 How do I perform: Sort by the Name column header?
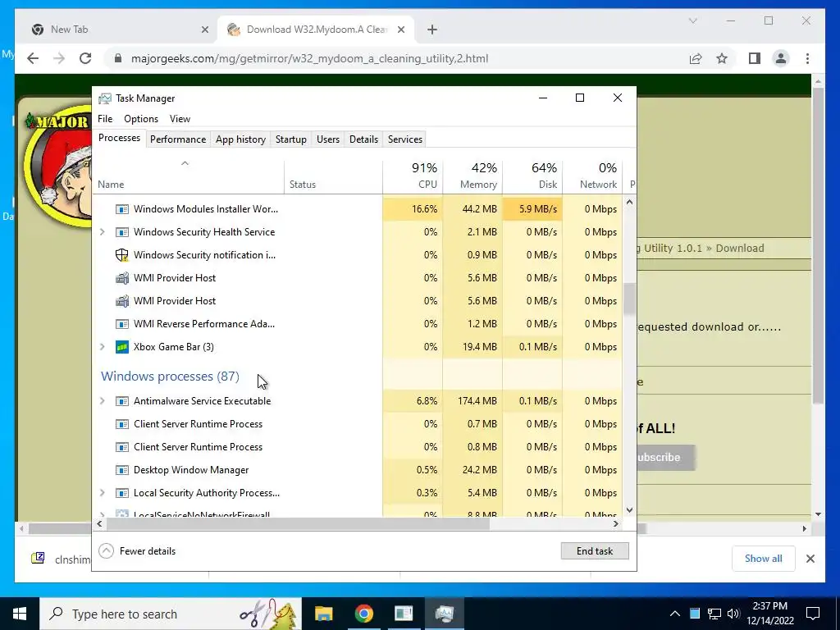(189, 176)
